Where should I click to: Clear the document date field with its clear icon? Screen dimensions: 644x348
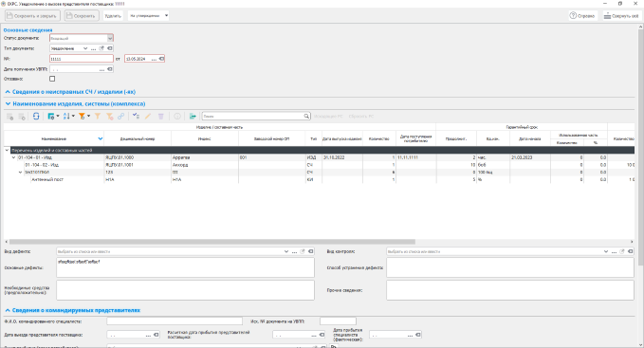point(161,59)
